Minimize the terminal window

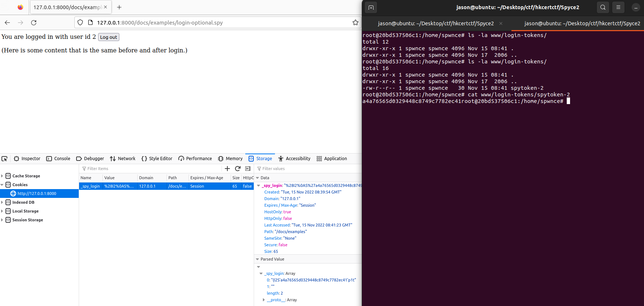click(x=636, y=7)
